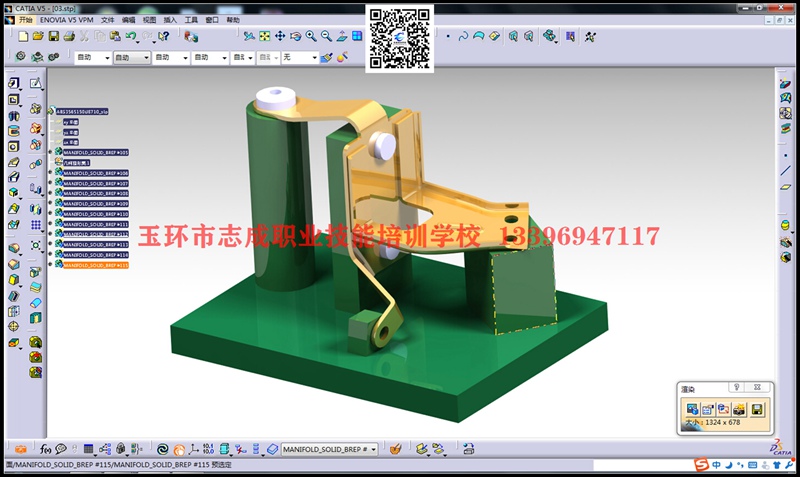Open the first 自动 dropdown in the graphic toolbar
Viewport: 800px width, 477px height.
93,58
